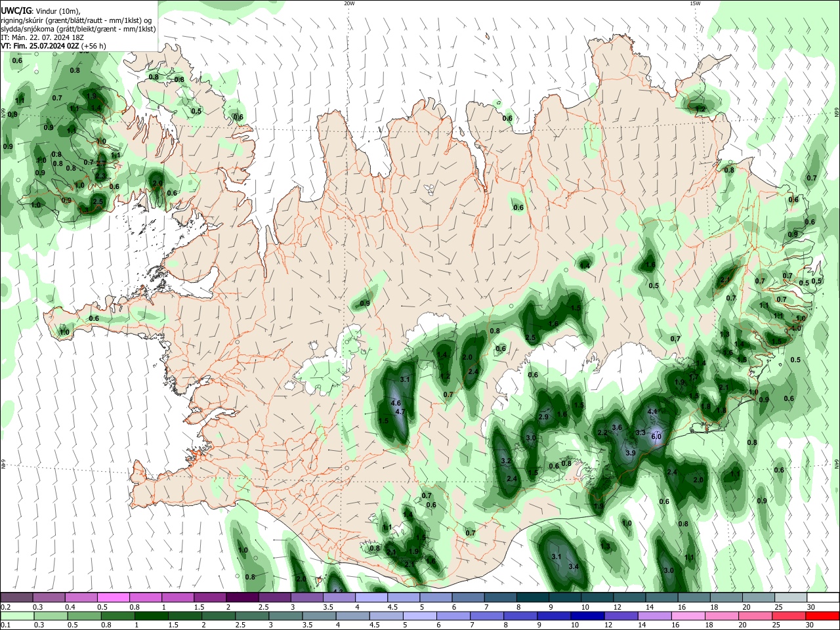Click the 3.2 precipitation value on the map
840x630 pixels.
(506, 461)
